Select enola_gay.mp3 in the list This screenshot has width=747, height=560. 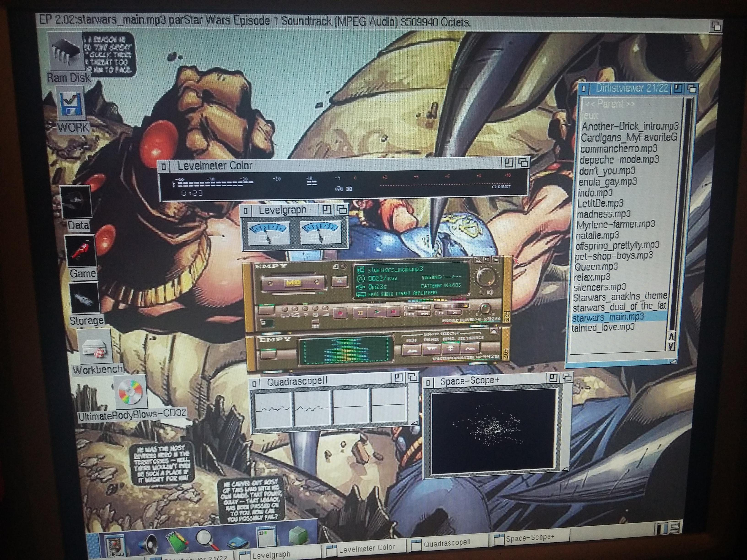608,182
